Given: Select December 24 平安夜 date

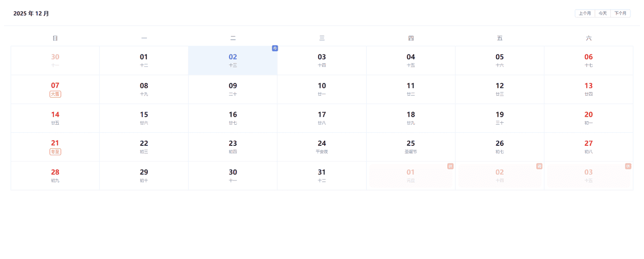Looking at the screenshot, I should pyautogui.click(x=321, y=146).
